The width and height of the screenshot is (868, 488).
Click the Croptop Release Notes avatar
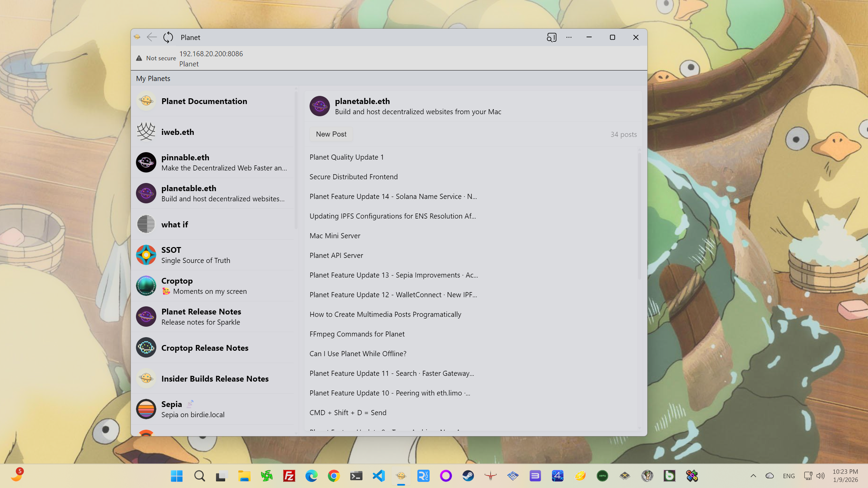pyautogui.click(x=146, y=348)
